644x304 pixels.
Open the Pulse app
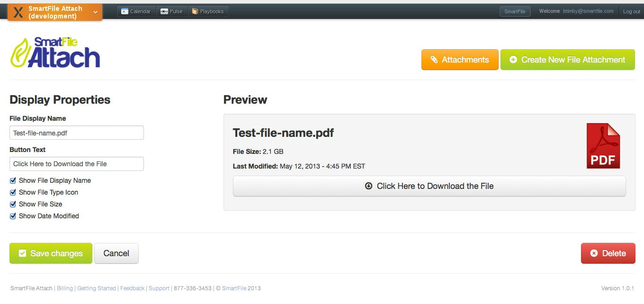(x=171, y=11)
